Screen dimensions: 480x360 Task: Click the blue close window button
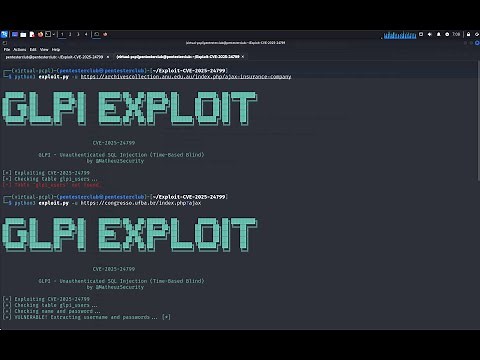[477, 43]
